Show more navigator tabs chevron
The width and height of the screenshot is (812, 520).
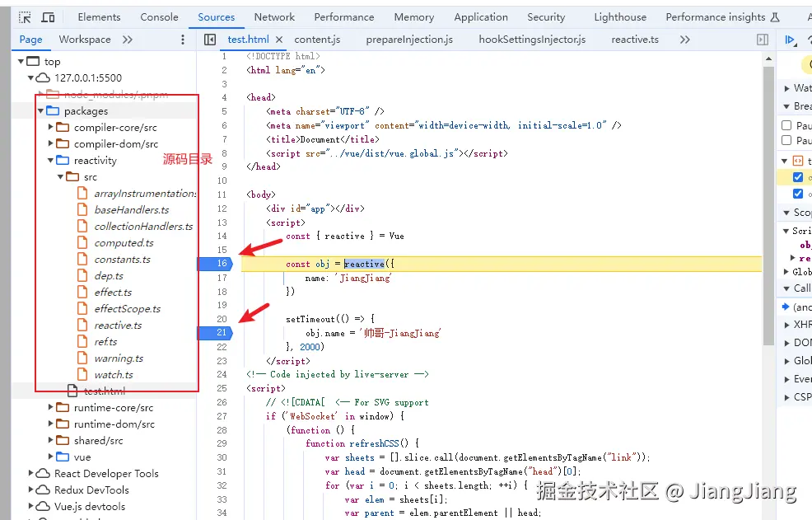(128, 40)
